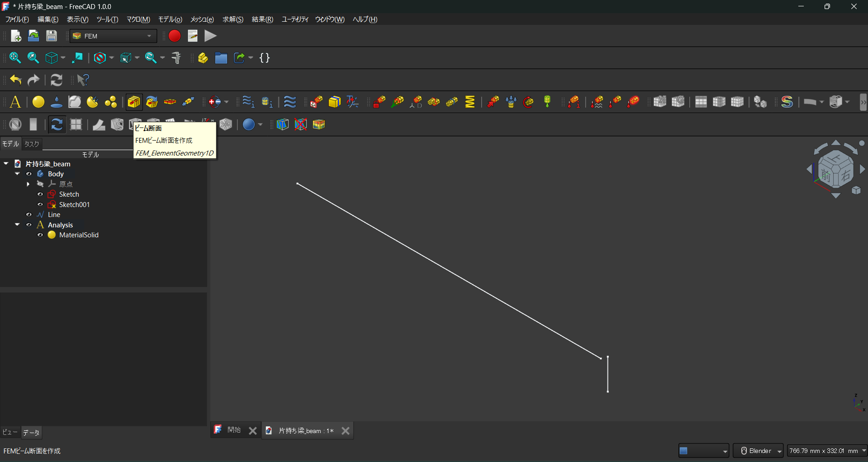Click the yellow Part creation icon

pyautogui.click(x=203, y=58)
